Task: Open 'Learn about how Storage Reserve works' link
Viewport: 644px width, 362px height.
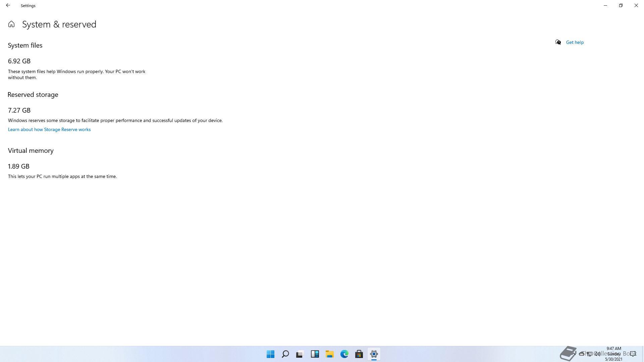Action: click(49, 129)
